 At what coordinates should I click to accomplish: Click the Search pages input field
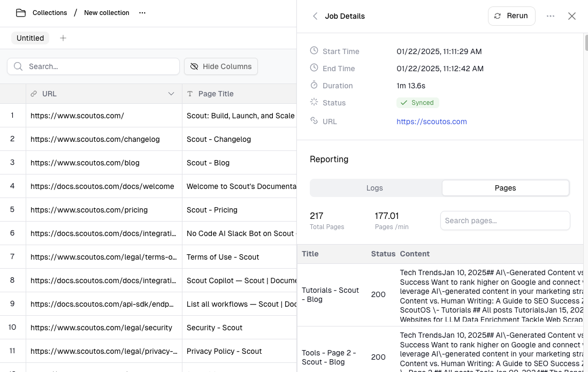point(505,221)
